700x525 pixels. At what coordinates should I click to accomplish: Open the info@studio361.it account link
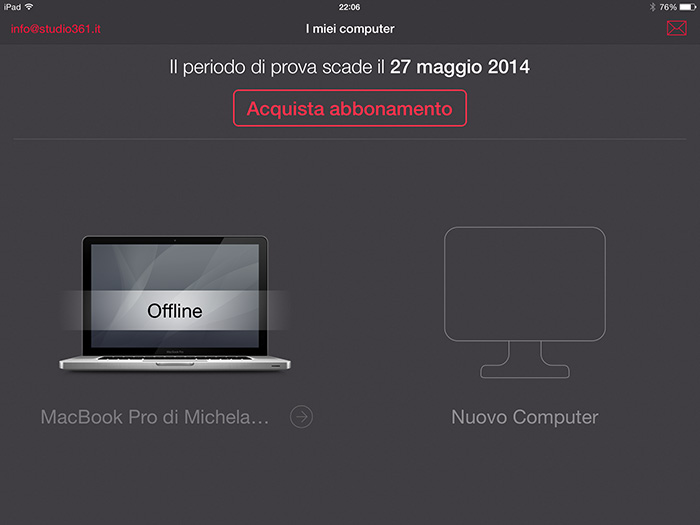[55, 29]
